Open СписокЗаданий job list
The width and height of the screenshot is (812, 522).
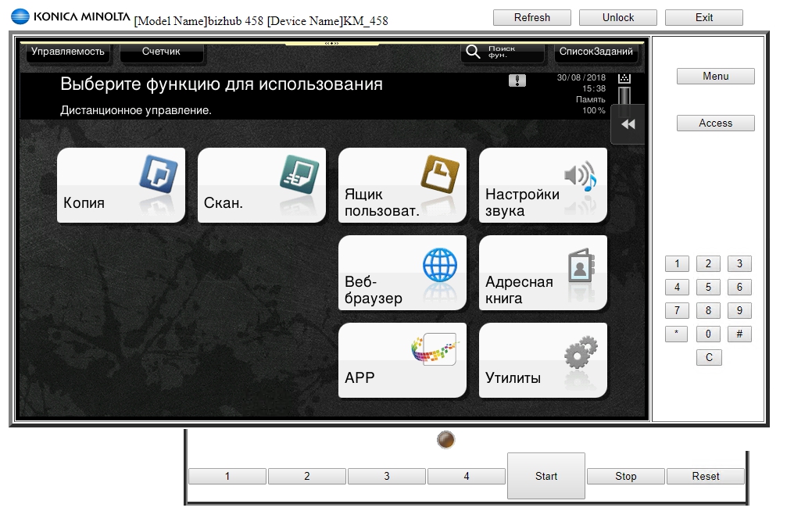point(597,52)
